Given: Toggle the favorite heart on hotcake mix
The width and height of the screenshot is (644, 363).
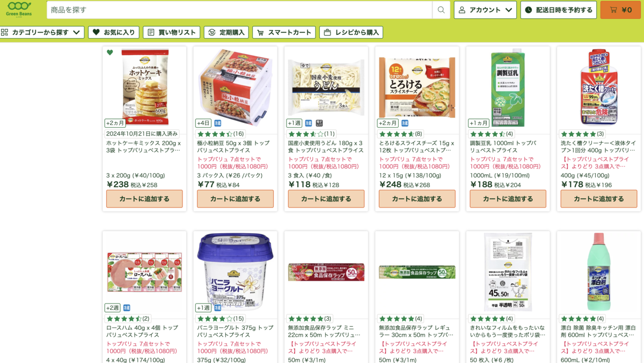Looking at the screenshot, I should (110, 53).
